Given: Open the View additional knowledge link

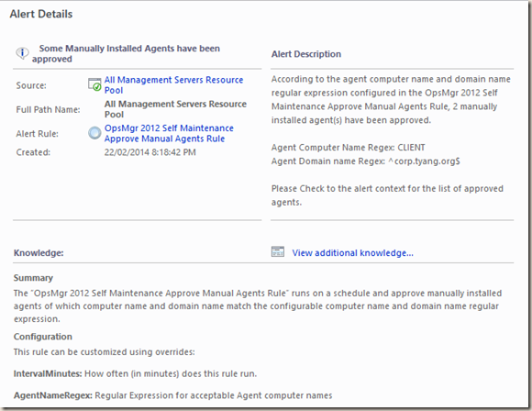Looking at the screenshot, I should (x=353, y=253).
